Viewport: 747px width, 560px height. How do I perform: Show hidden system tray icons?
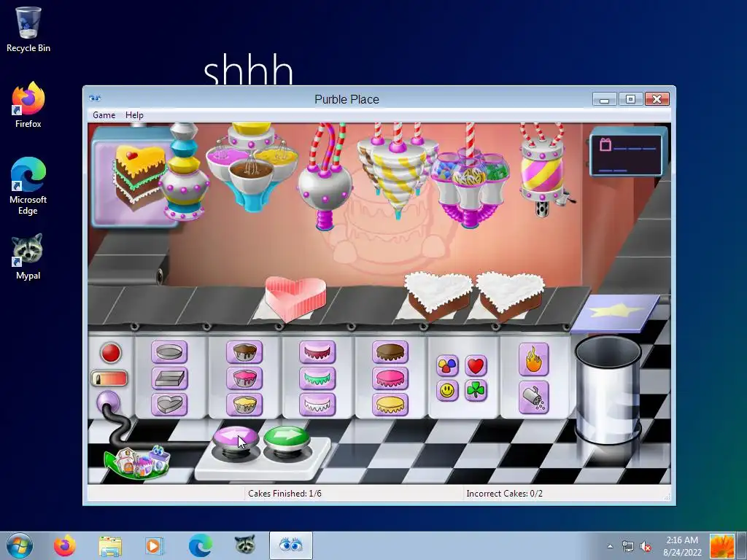pyautogui.click(x=610, y=546)
